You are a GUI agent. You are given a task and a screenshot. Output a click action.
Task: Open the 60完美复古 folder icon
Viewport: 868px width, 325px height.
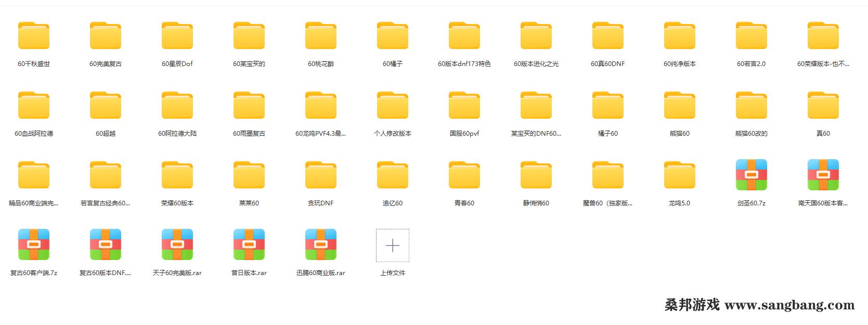[106, 35]
